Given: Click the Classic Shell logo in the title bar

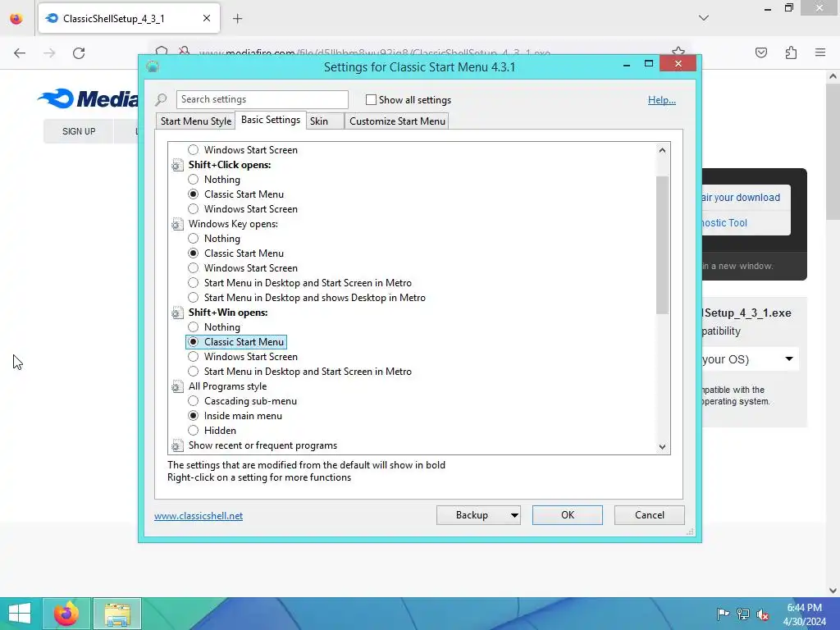Looking at the screenshot, I should click(153, 67).
